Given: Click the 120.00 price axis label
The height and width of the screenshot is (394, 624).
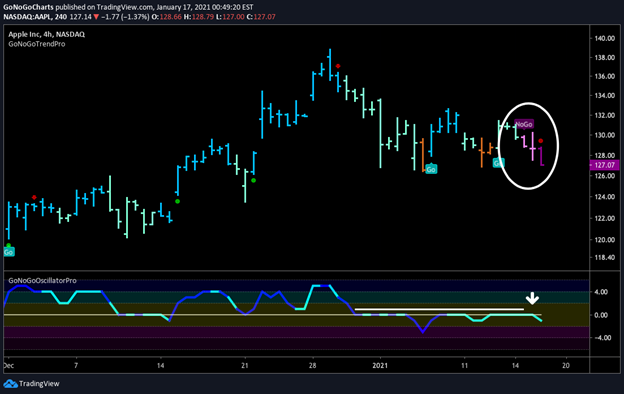Looking at the screenshot, I should coord(604,240).
